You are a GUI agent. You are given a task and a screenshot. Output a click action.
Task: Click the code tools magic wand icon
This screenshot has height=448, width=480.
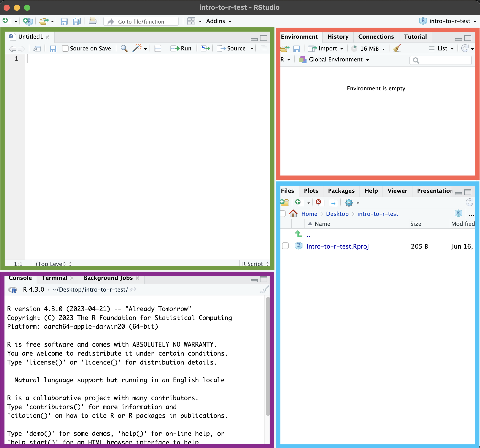pyautogui.click(x=137, y=48)
